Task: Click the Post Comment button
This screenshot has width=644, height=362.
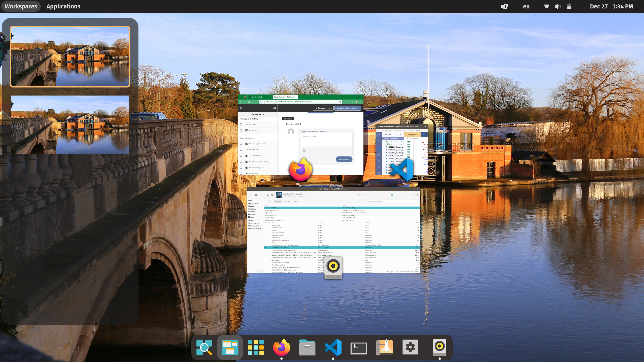Action: click(x=344, y=159)
